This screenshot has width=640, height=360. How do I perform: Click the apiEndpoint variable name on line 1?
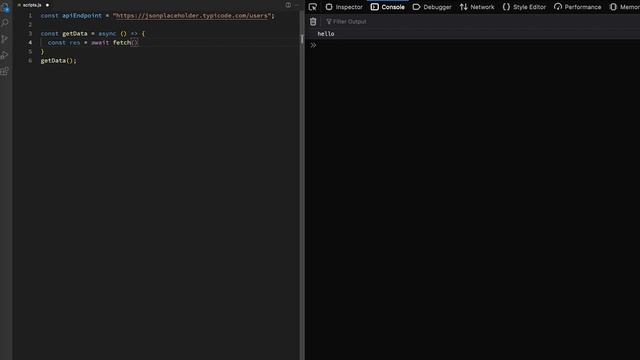click(82, 16)
